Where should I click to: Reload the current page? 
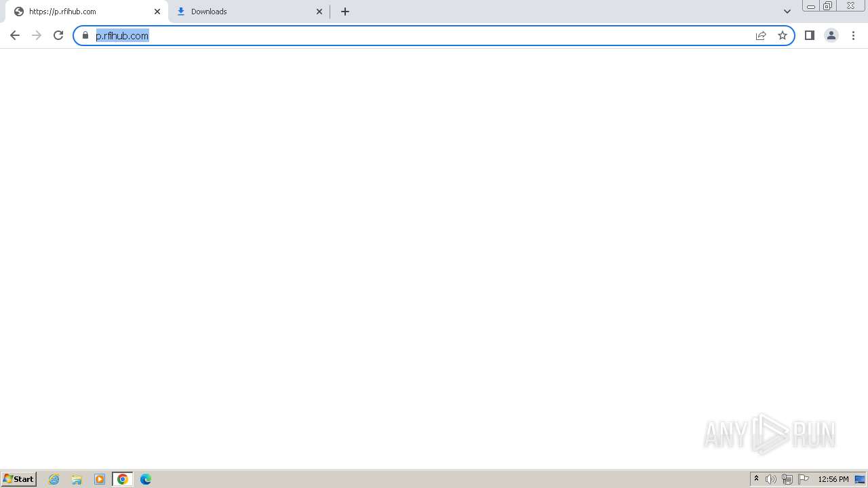pos(58,35)
